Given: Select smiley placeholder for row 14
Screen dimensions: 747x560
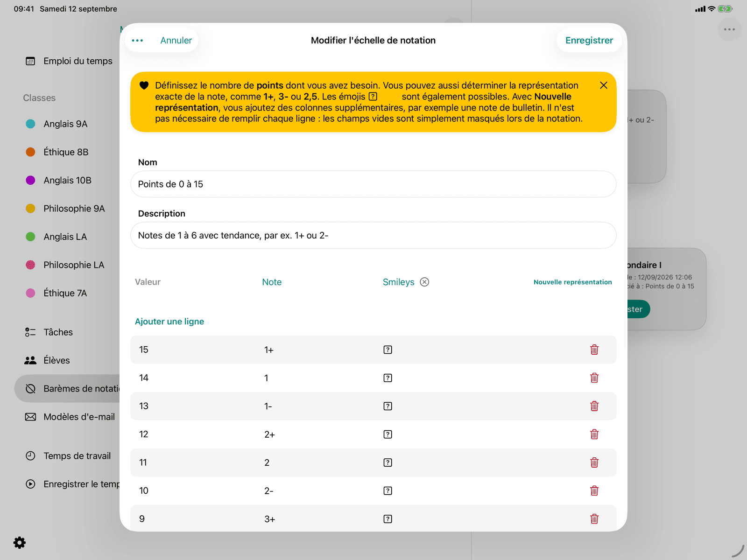Looking at the screenshot, I should (x=388, y=378).
